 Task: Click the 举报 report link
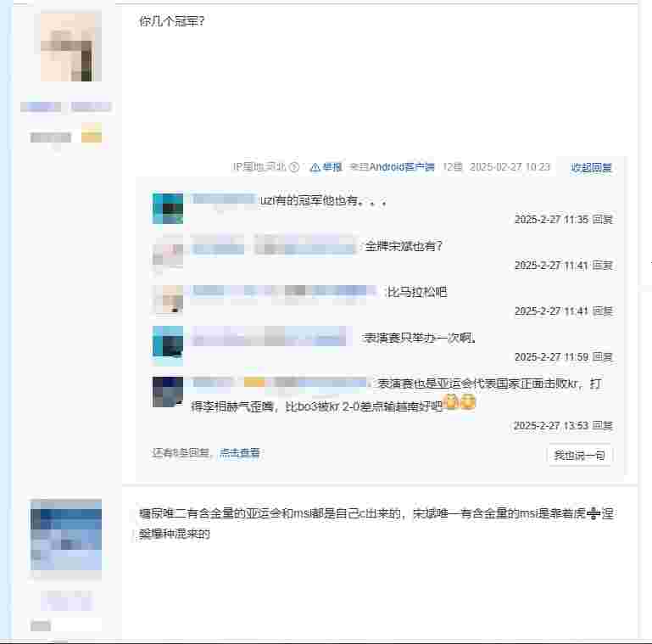click(x=332, y=167)
